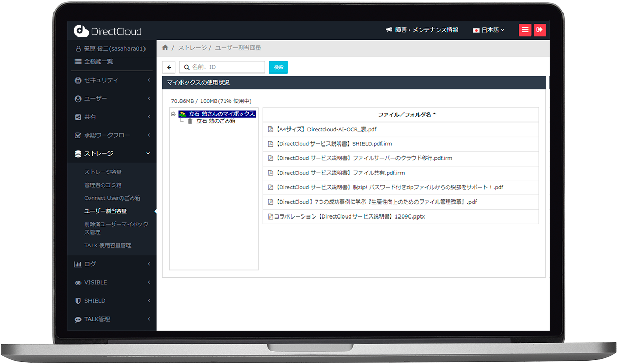This screenshot has height=364, width=617.
Task: Click the file icon for 1209C.pptx
Action: (x=271, y=217)
